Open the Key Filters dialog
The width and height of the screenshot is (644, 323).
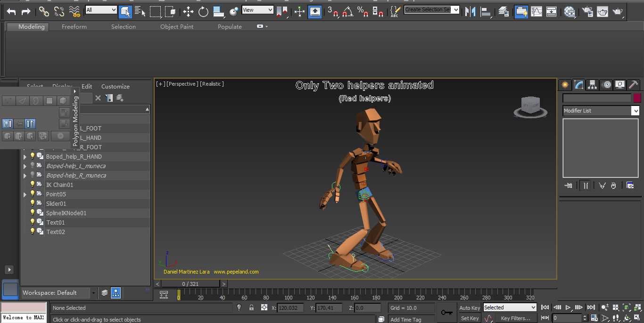tap(516, 318)
